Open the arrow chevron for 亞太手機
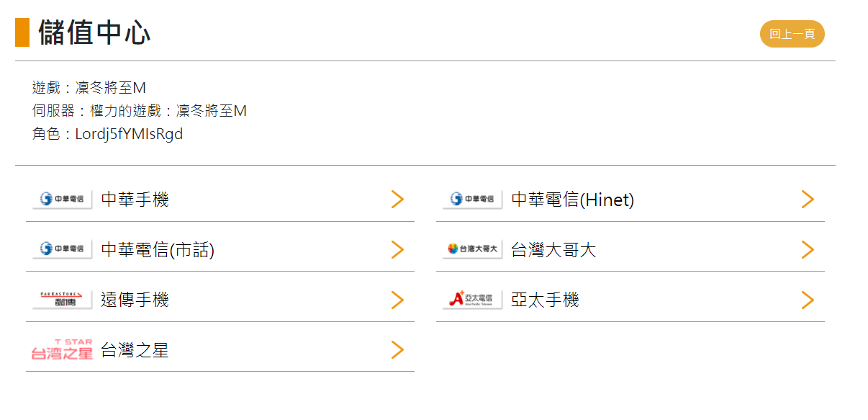868x420 pixels. [808, 300]
